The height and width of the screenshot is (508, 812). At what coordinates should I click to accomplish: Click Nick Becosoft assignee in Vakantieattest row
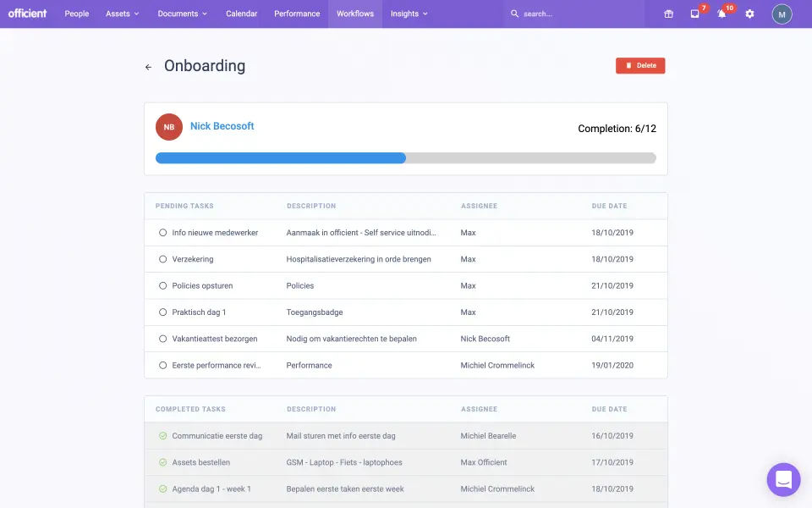486,339
